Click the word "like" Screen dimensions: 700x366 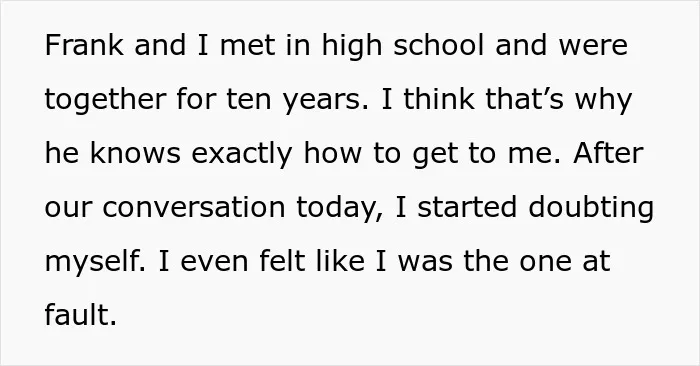340,261
